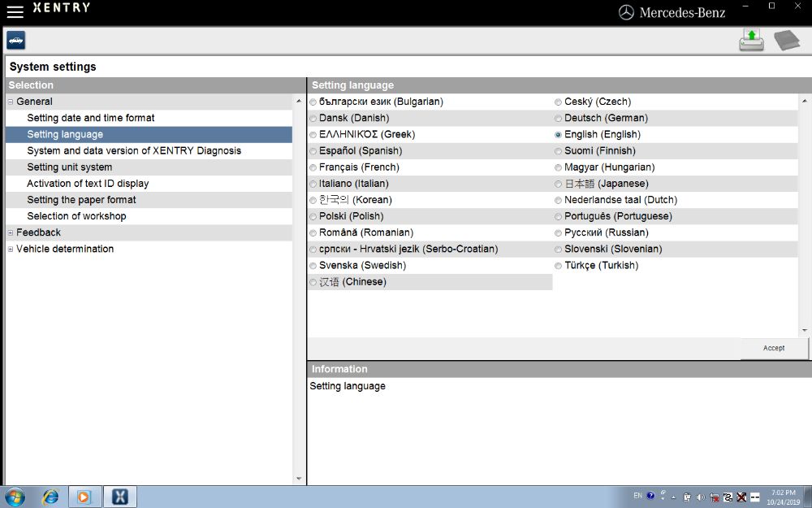
Task: Click the XENTRY taskbar application icon
Action: coord(120,497)
